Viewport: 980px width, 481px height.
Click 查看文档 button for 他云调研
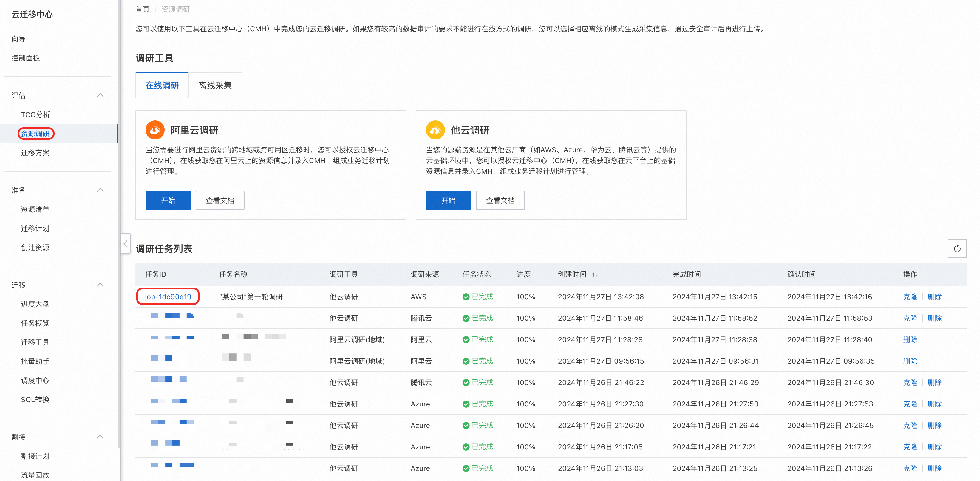click(500, 200)
